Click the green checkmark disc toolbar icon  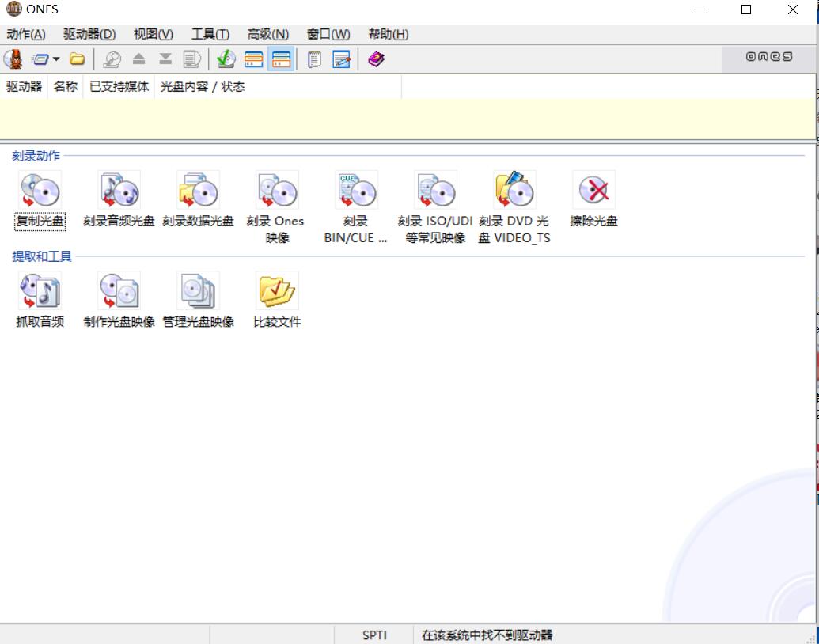226,59
